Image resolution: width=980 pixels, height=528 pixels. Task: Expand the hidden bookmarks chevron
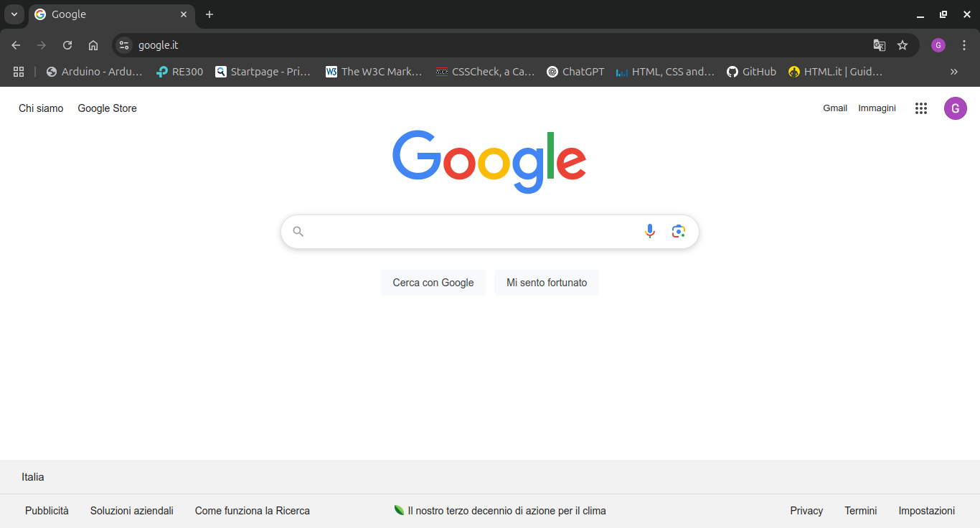click(953, 72)
